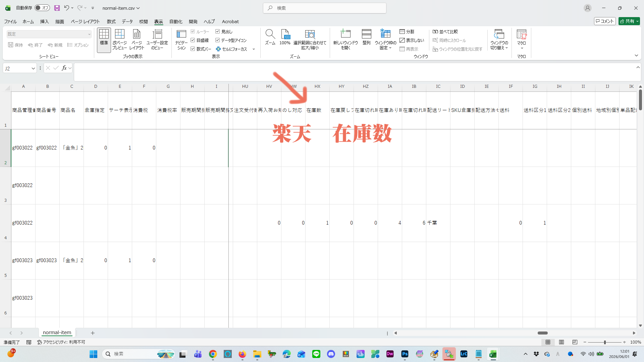Open the Acrobat tab
Viewport: 644px width, 362px height.
pos(230,21)
